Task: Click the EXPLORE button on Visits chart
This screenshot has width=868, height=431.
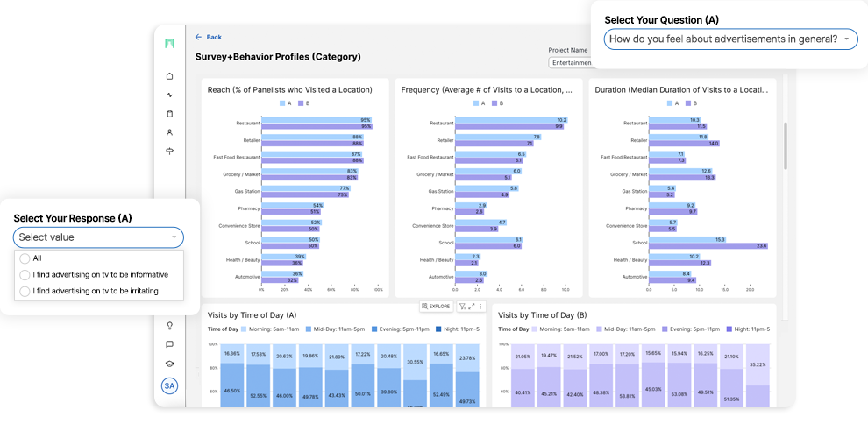Action: 437,306
